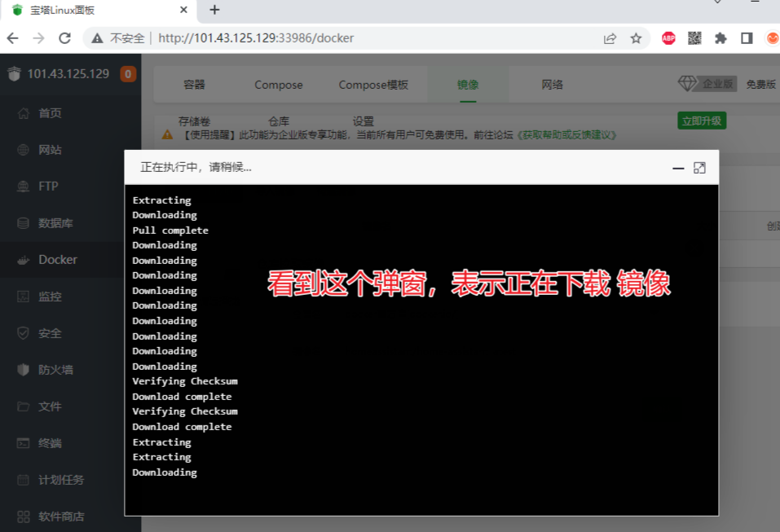Open the ABP extension icon
Viewport: 780px width, 532px height.
(668, 38)
